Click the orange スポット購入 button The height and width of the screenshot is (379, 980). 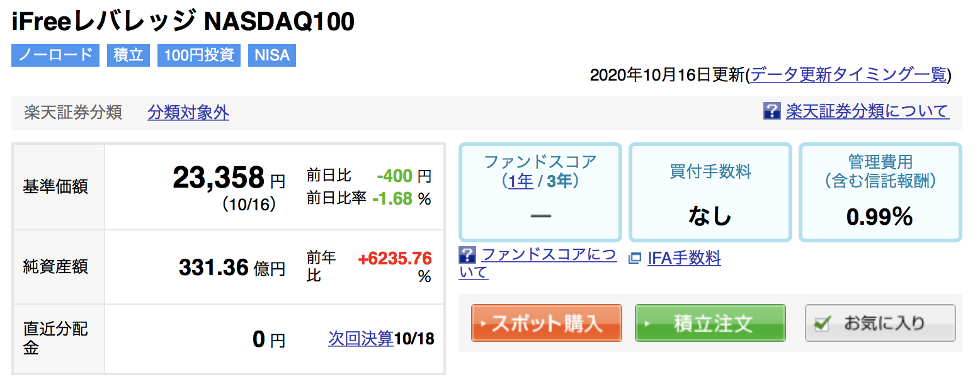click(x=547, y=323)
